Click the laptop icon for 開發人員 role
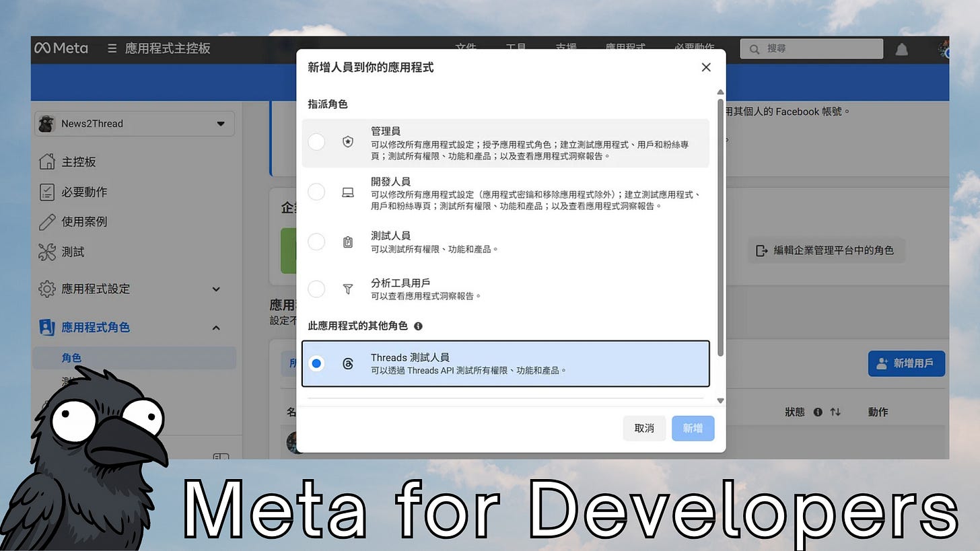 point(348,192)
